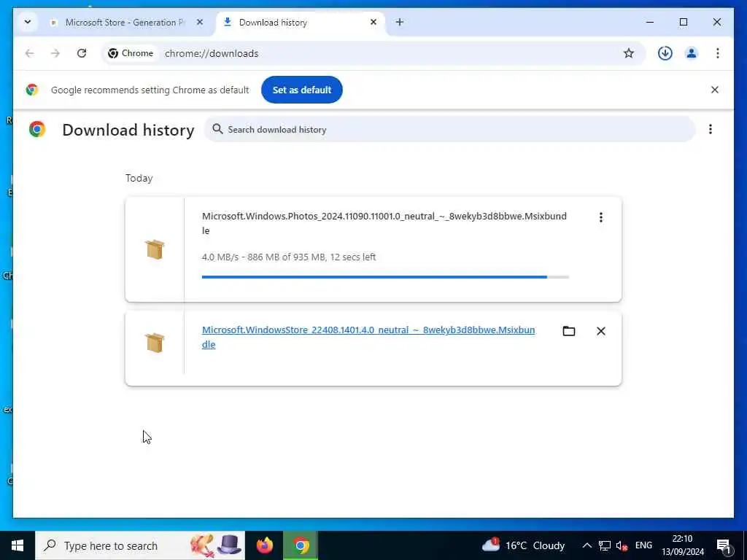747x560 pixels.
Task: Close the Microsoft Store tab
Action: 200,22
